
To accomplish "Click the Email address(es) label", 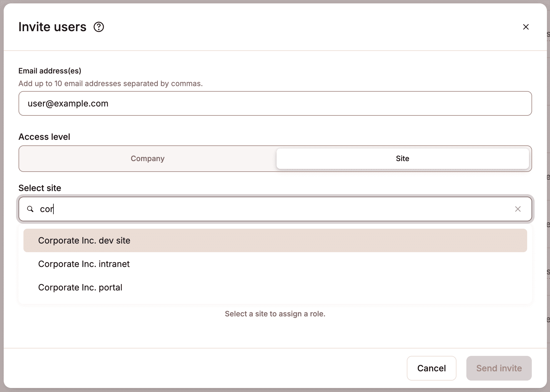I will (x=49, y=71).
